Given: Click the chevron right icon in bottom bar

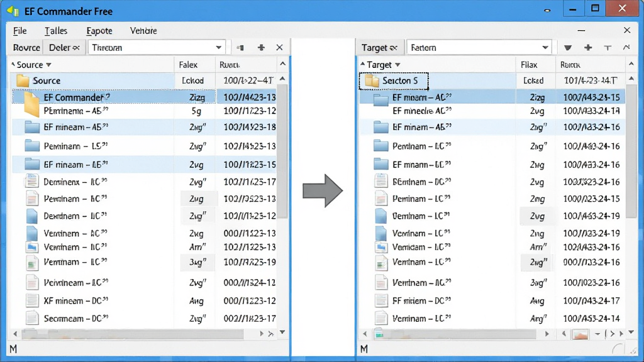Looking at the screenshot, I should click(x=612, y=334).
